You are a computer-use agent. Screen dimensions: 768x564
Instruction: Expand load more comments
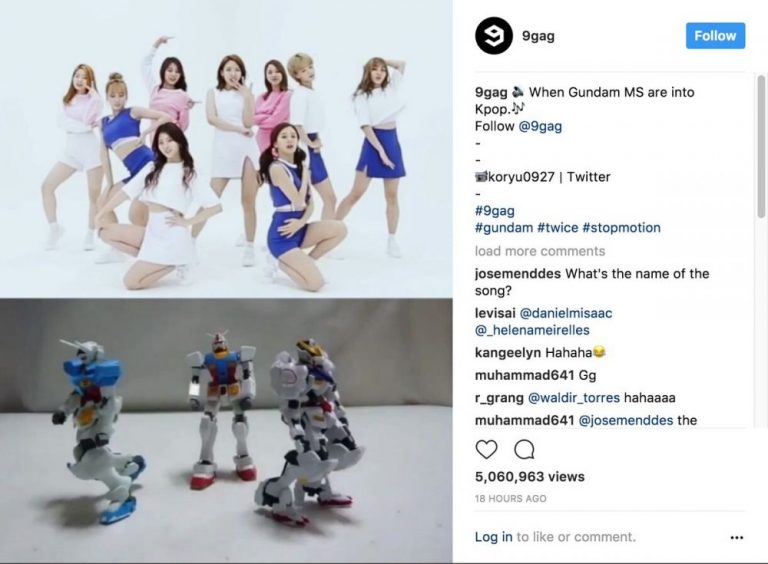[x=540, y=251]
